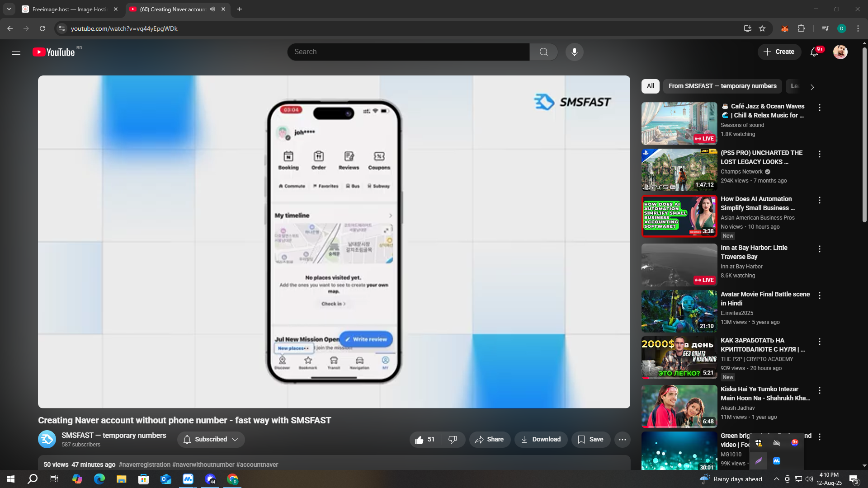Bookmark this tab with star icon

tap(762, 28)
